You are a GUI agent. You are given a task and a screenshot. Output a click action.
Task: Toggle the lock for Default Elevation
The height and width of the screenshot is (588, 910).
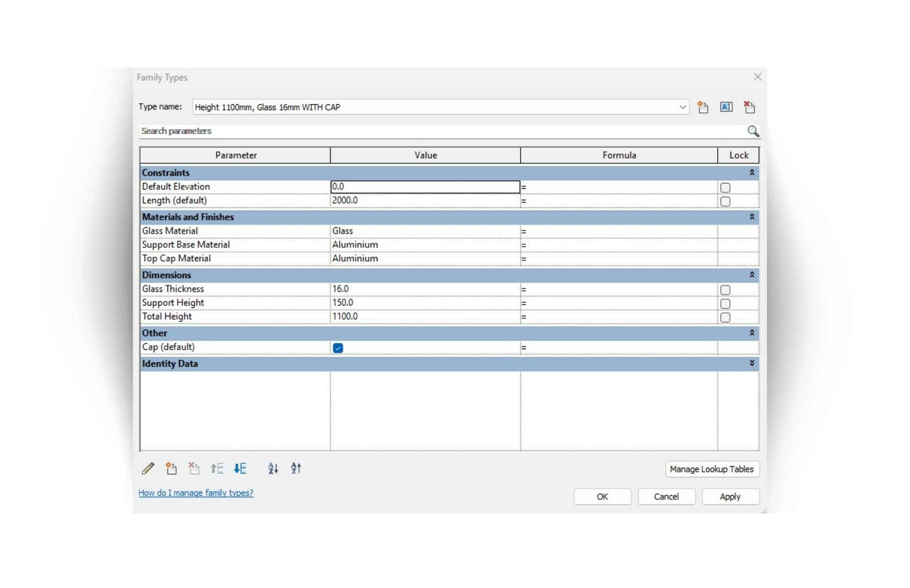[725, 188]
